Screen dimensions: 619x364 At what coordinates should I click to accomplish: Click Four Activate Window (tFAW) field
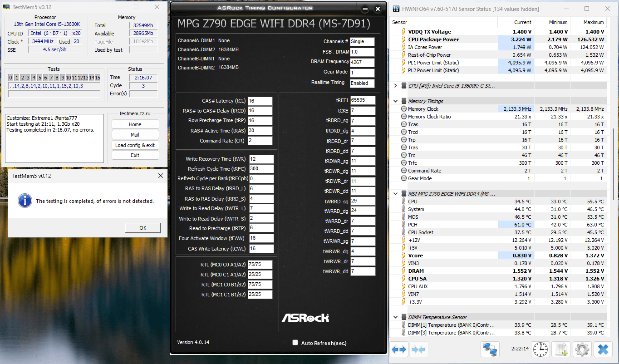tap(261, 238)
